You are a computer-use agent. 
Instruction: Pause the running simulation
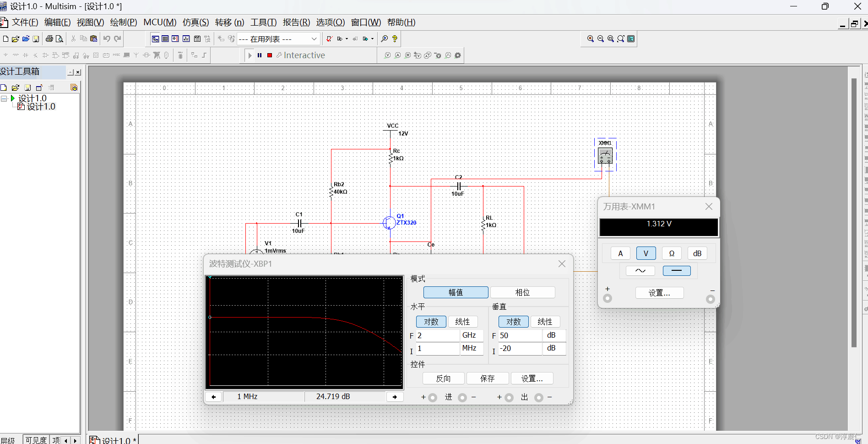(x=259, y=55)
